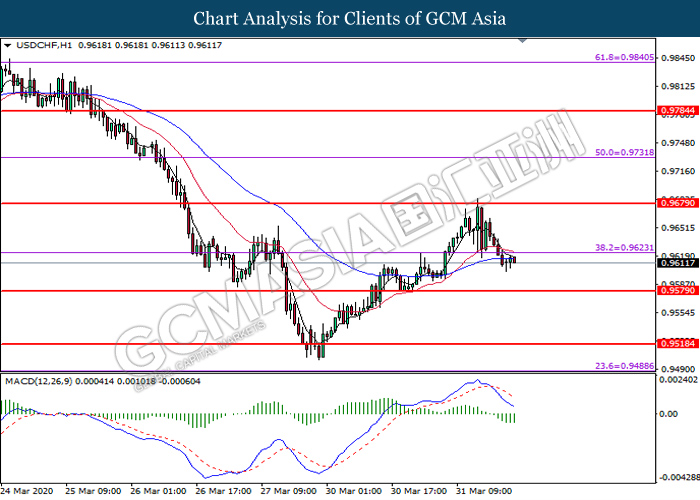This screenshot has width=700, height=500.
Task: Click the MACD zero level 0.00 scale label
Action: pos(668,414)
